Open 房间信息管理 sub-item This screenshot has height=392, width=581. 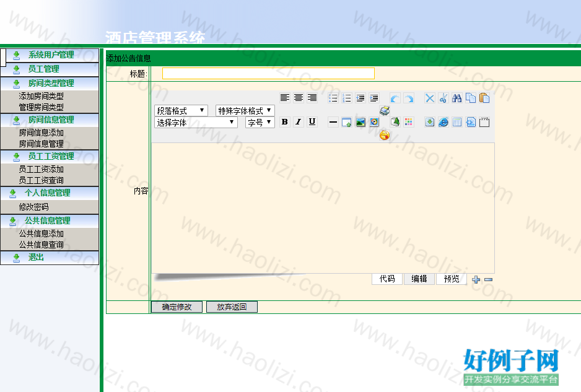click(41, 144)
